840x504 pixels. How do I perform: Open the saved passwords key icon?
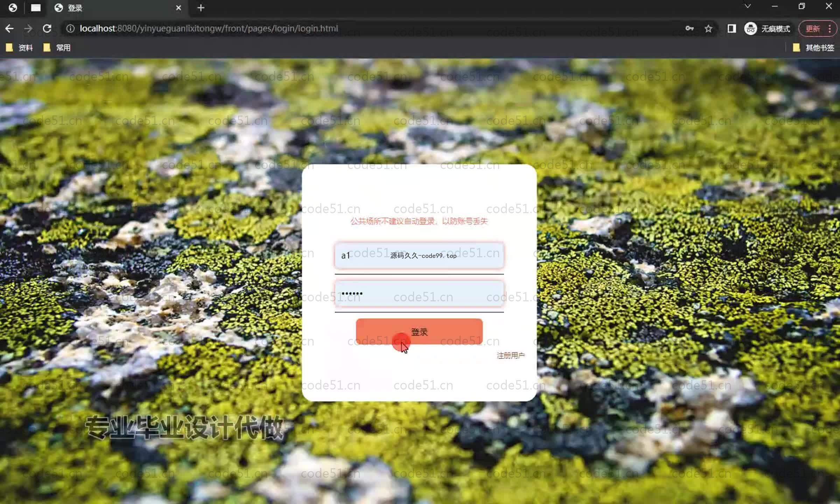pyautogui.click(x=689, y=28)
